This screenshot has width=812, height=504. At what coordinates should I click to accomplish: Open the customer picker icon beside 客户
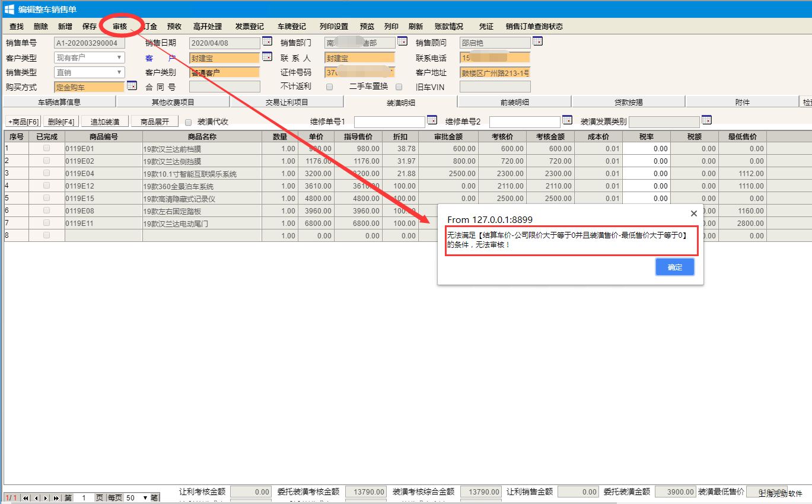267,57
